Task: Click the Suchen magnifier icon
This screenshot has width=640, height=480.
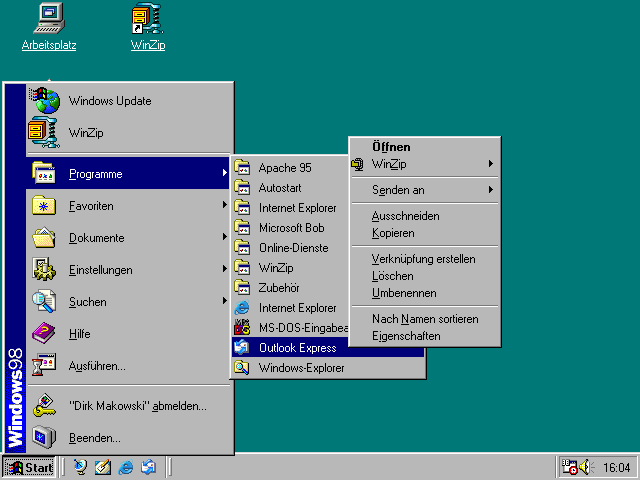Action: (44, 301)
